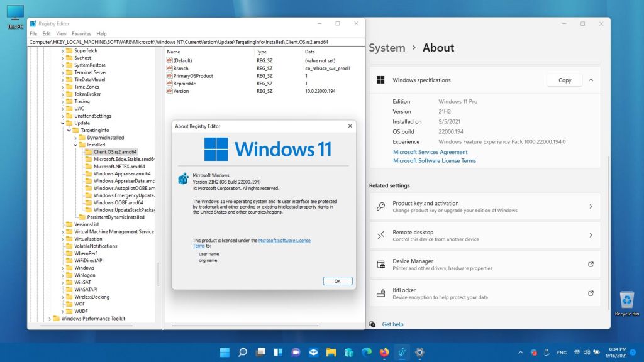This screenshot has width=644, height=362.
Task: Open File Explorer from the taskbar
Action: tap(331, 353)
